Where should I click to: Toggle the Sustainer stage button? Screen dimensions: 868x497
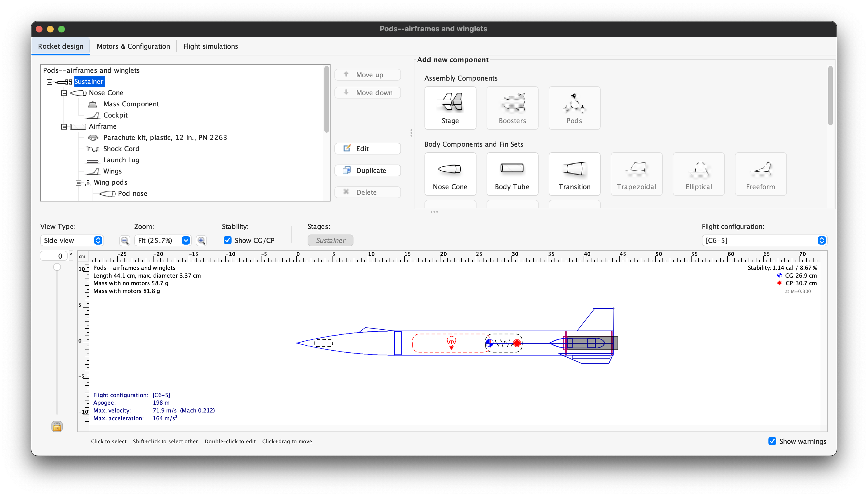330,240
